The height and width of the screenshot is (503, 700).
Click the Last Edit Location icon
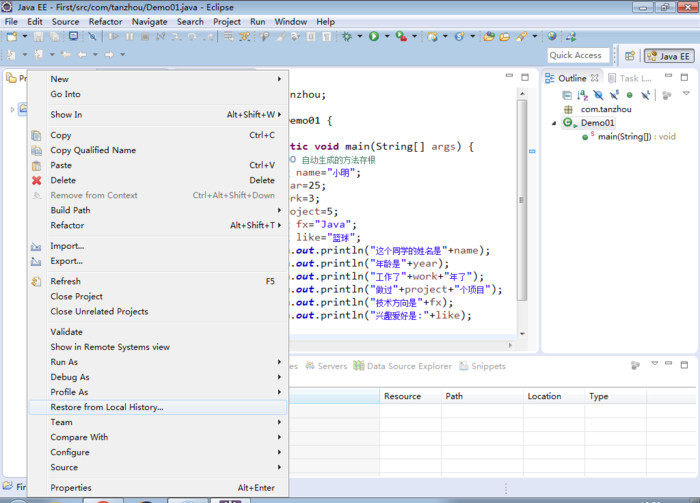(x=66, y=55)
